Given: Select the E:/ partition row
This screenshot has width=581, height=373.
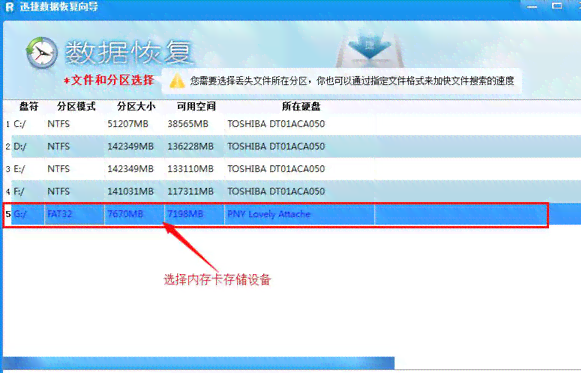Looking at the screenshot, I should point(292,169).
